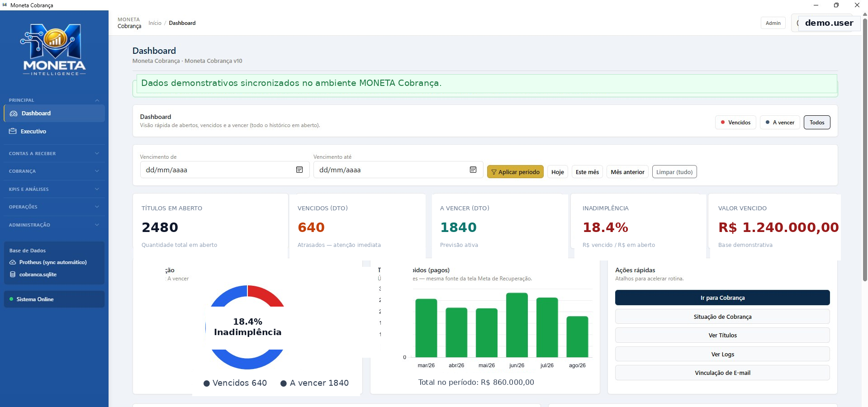Click the Vencidos 640 legend dot
The width and height of the screenshot is (868, 407).
[x=207, y=383]
